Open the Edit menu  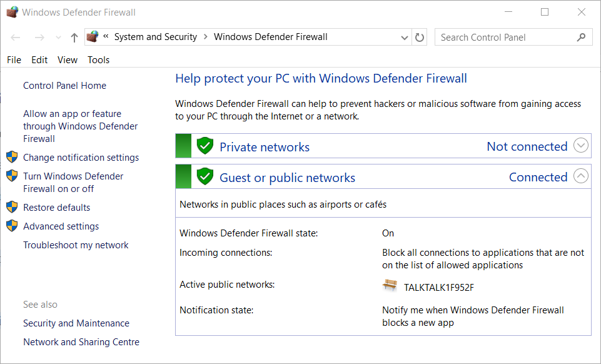(x=39, y=60)
